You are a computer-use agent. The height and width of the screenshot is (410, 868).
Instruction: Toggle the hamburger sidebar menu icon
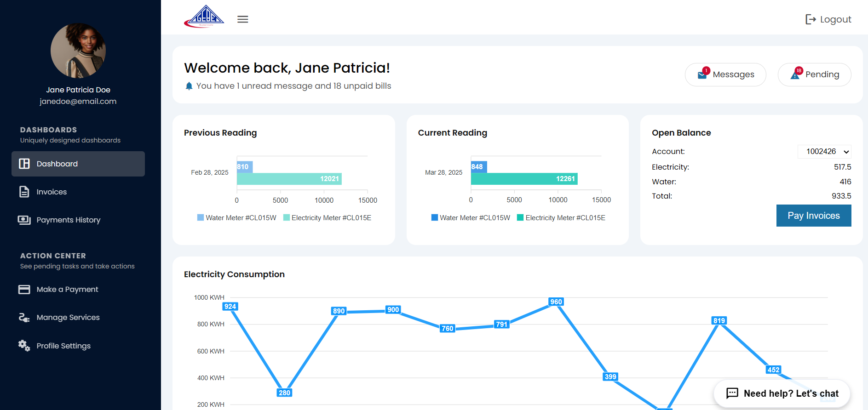click(242, 19)
